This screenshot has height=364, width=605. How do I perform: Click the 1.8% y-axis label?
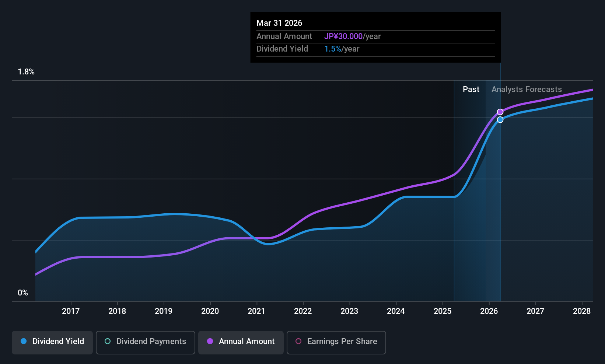click(x=26, y=72)
